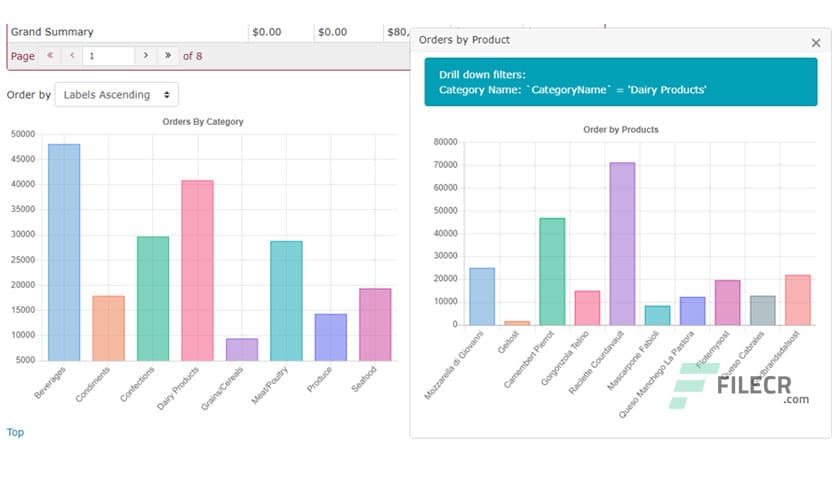
Task: Click the Grand Summary row label
Action: tap(52, 32)
